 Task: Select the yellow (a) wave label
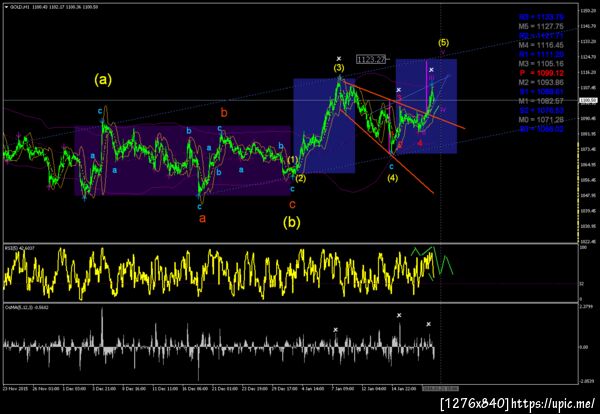103,80
